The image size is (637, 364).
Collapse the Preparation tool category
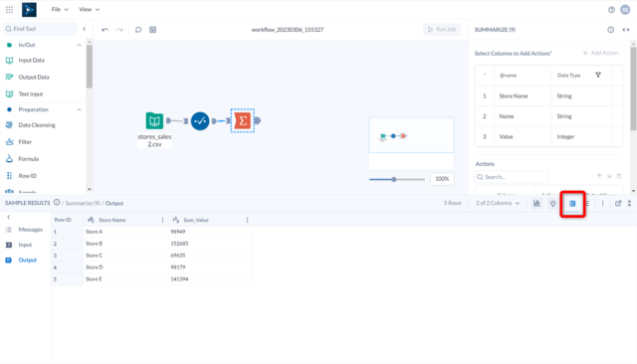click(79, 109)
